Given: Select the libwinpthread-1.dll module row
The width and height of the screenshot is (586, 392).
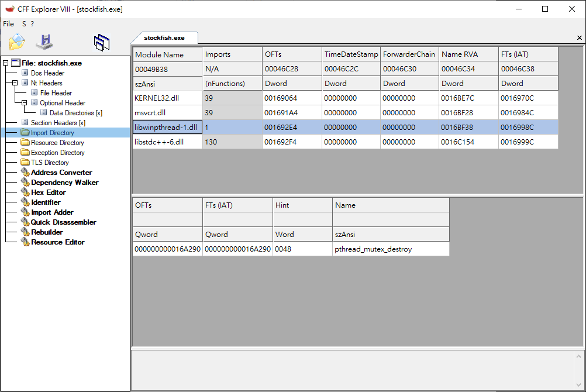Looking at the screenshot, I should (345, 127).
